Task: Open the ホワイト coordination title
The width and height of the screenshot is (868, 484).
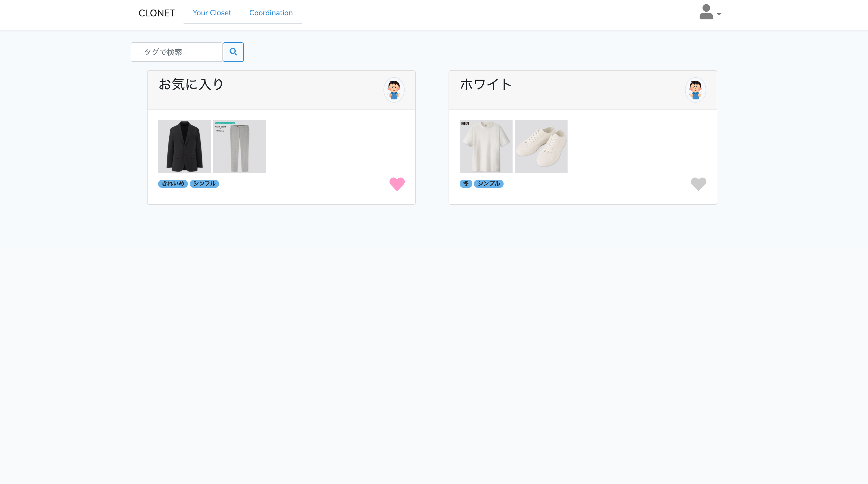Action: coord(486,84)
